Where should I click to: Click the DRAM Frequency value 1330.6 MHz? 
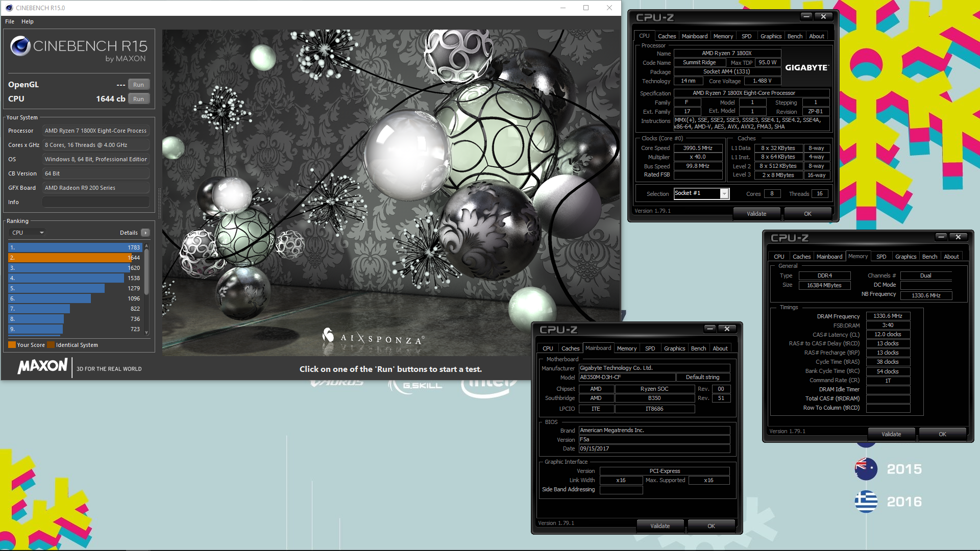click(x=888, y=316)
